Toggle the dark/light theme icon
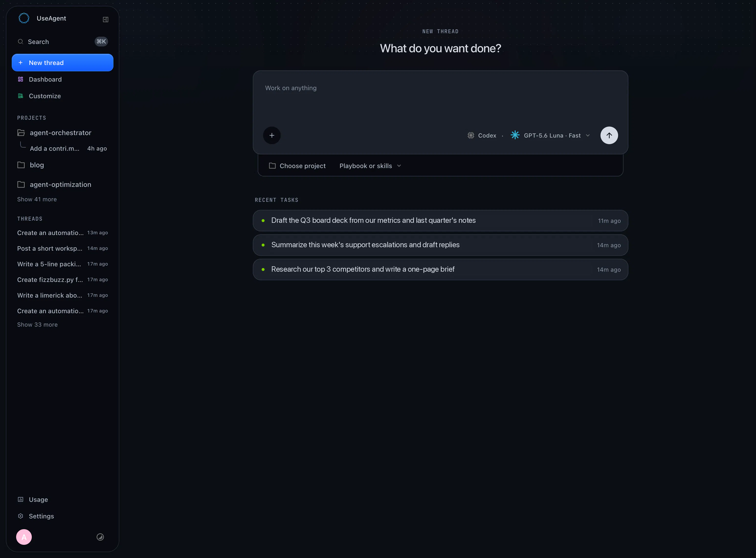This screenshot has width=756, height=558. point(100,537)
